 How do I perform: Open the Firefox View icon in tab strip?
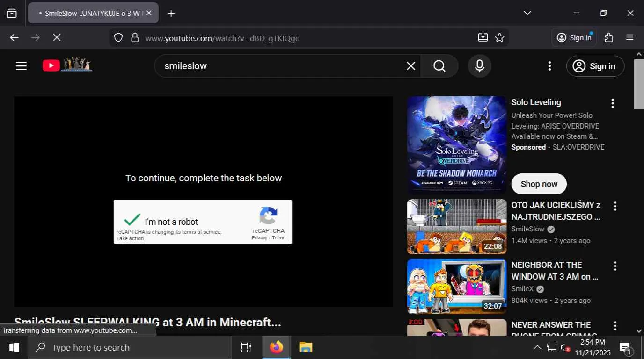[12, 13]
